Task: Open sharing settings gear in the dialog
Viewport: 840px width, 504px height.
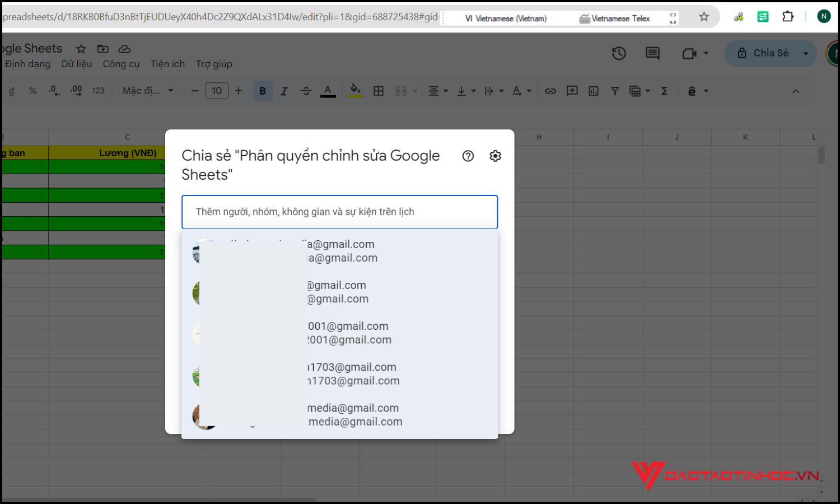Action: point(495,156)
